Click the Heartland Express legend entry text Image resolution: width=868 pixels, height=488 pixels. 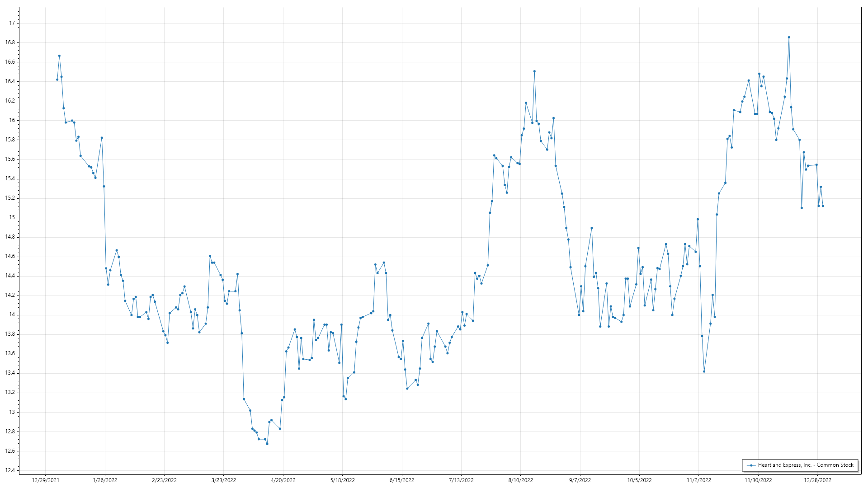click(x=806, y=465)
